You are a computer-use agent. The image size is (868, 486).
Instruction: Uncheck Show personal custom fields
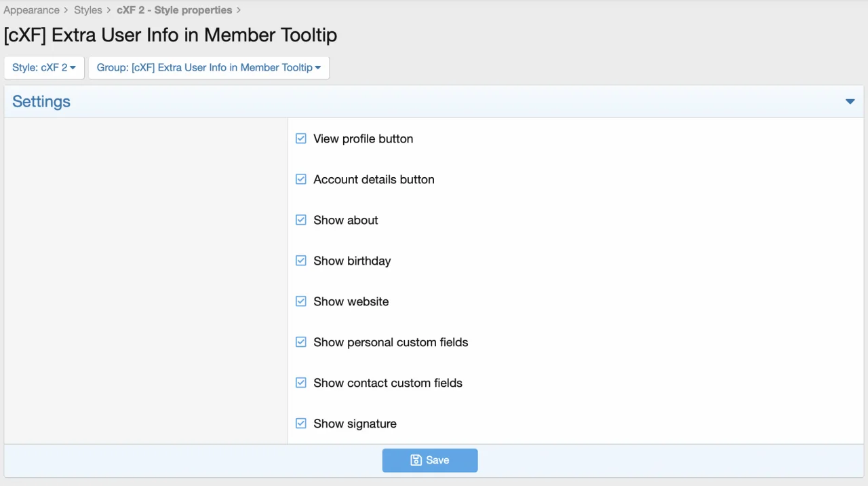(x=300, y=342)
